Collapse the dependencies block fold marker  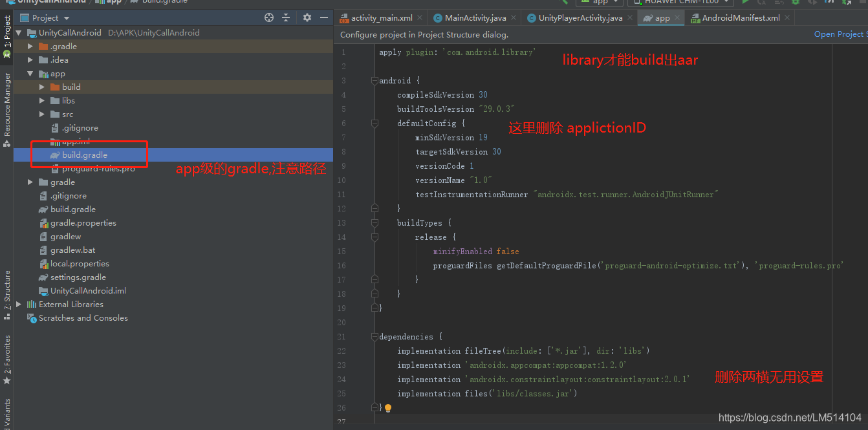[x=374, y=336]
